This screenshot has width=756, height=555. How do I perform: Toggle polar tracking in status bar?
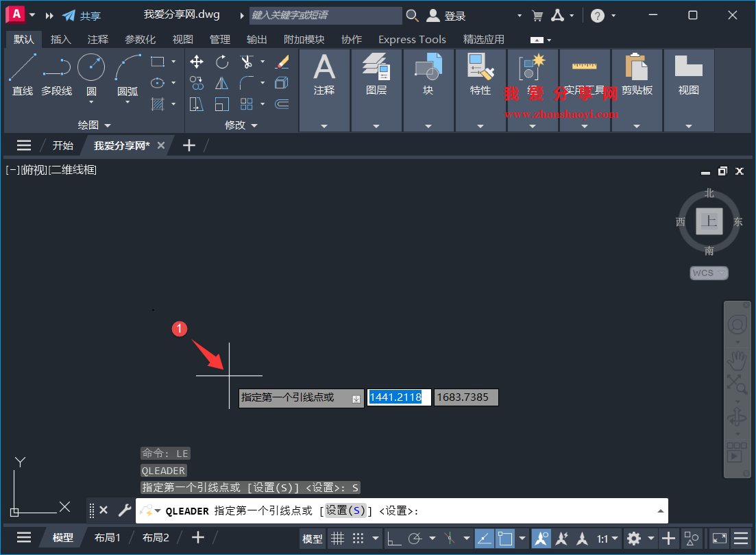pyautogui.click(x=415, y=538)
